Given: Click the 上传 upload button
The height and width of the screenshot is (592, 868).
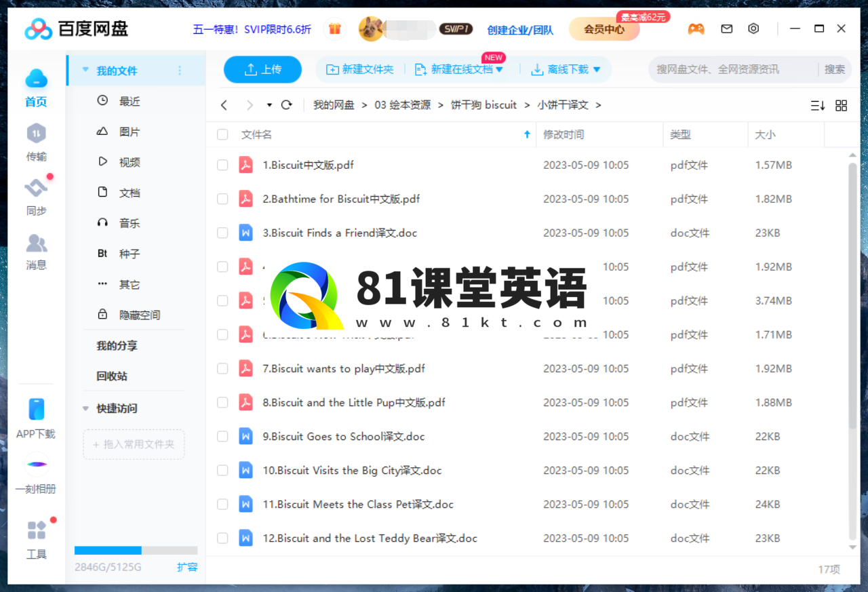Looking at the screenshot, I should tap(263, 69).
